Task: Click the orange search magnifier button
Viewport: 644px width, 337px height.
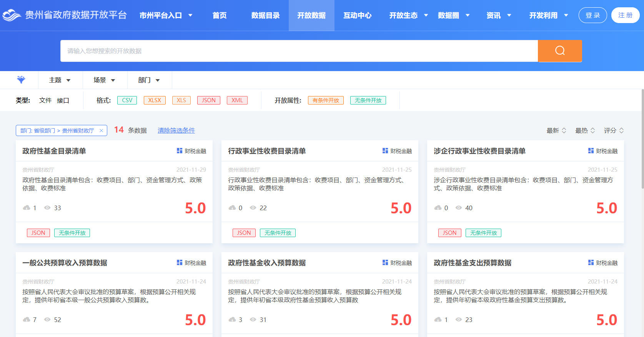Action: point(559,51)
